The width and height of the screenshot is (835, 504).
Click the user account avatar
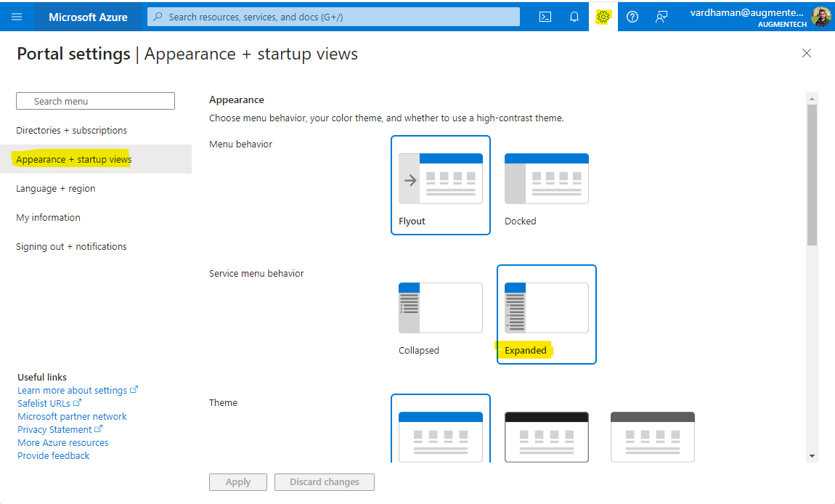point(820,17)
